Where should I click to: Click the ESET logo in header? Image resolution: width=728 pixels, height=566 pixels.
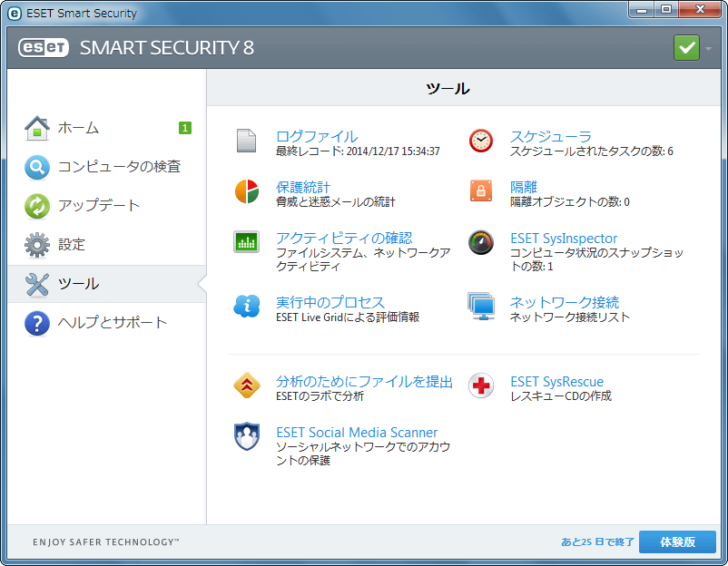click(44, 48)
